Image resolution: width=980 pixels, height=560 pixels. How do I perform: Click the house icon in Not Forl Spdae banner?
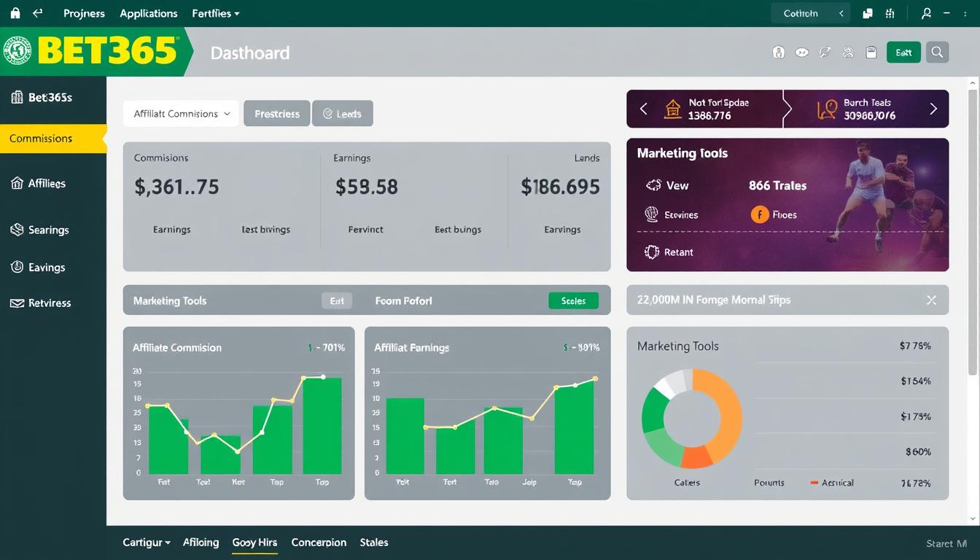(x=672, y=109)
